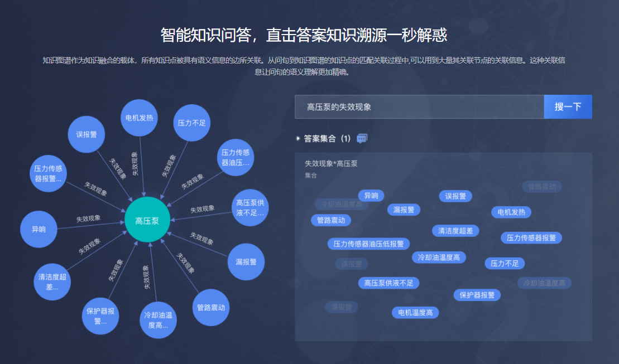Click the 高压泵供液不足… graph node
619x364 pixels.
pyautogui.click(x=250, y=208)
